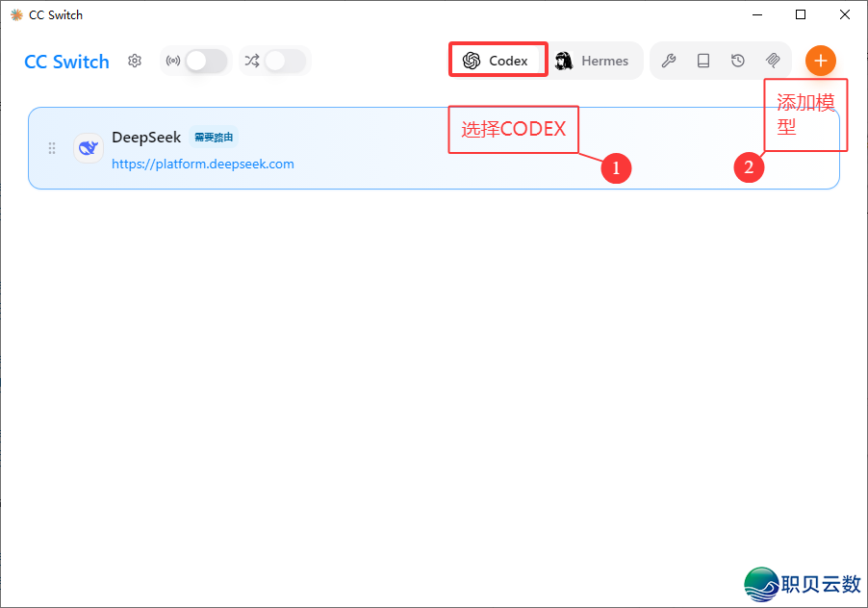This screenshot has width=868, height=608.
Task: Click the 需要路由 badge on DeepSeek
Action: (214, 138)
